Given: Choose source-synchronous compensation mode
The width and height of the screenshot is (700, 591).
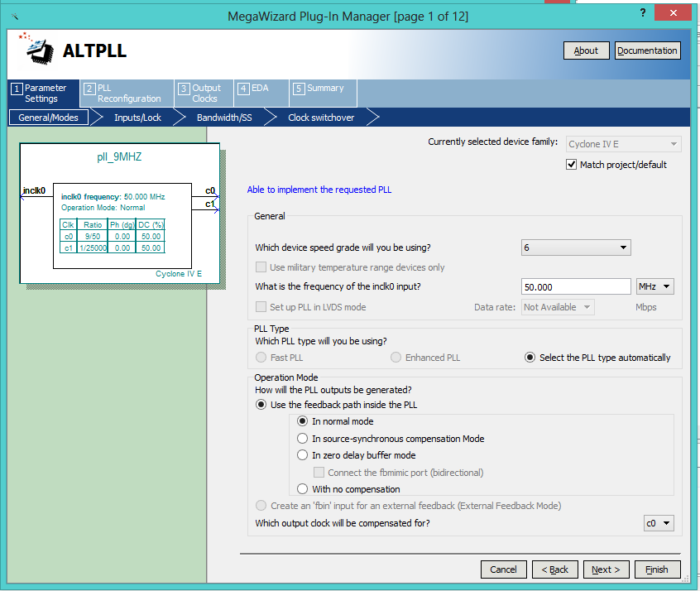Looking at the screenshot, I should (302, 439).
